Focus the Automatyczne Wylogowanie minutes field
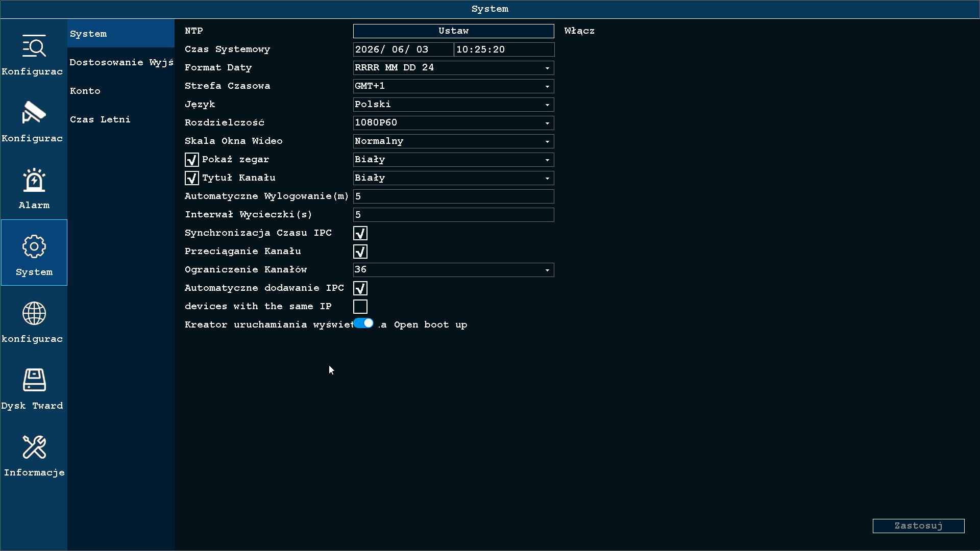Screen dimensions: 980x551 point(453,196)
